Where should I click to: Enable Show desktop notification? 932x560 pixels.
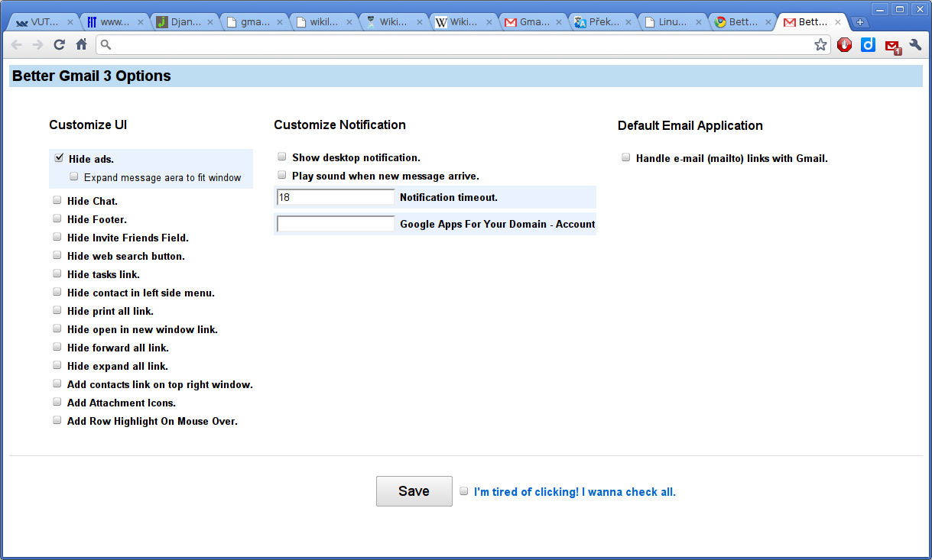tap(282, 157)
